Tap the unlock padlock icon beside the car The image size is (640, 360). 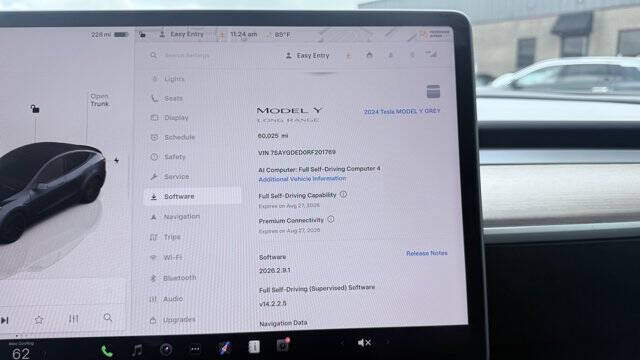pyautogui.click(x=35, y=109)
